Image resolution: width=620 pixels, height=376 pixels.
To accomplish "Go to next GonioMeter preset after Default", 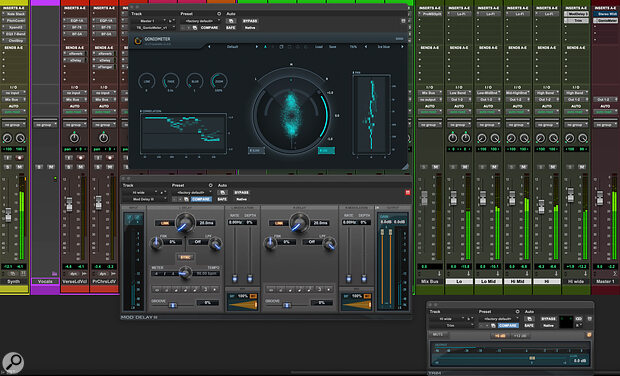I will (x=257, y=47).
